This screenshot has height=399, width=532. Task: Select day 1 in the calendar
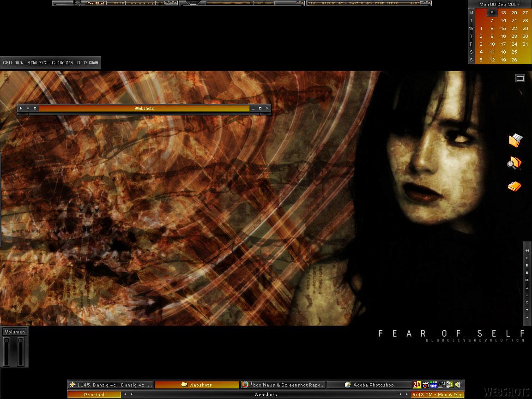tap(481, 29)
